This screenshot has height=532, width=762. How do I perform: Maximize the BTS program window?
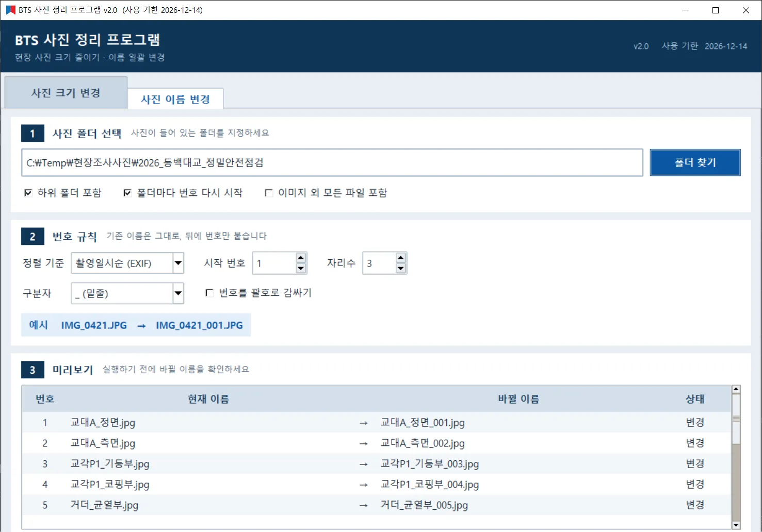(x=716, y=10)
